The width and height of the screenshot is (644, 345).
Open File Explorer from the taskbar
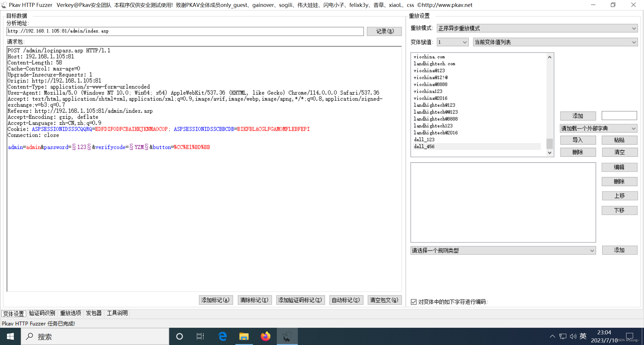(244, 336)
